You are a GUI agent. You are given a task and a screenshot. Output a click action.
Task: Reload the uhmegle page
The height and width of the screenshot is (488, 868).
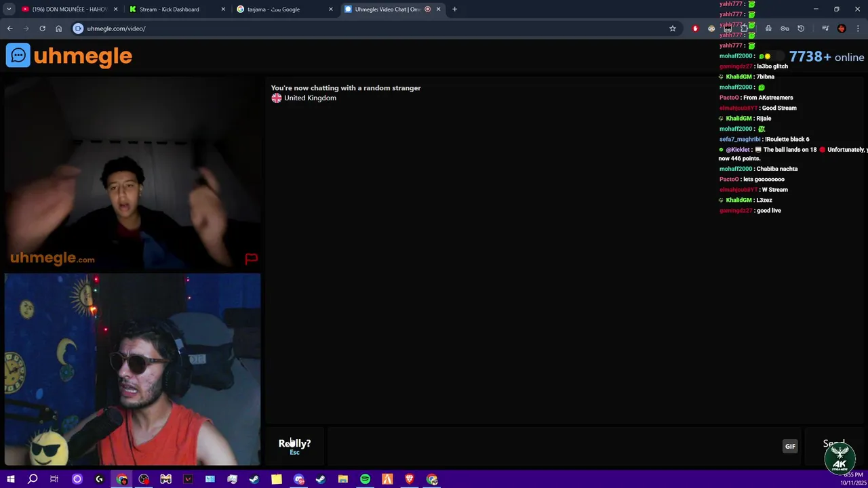tap(42, 28)
